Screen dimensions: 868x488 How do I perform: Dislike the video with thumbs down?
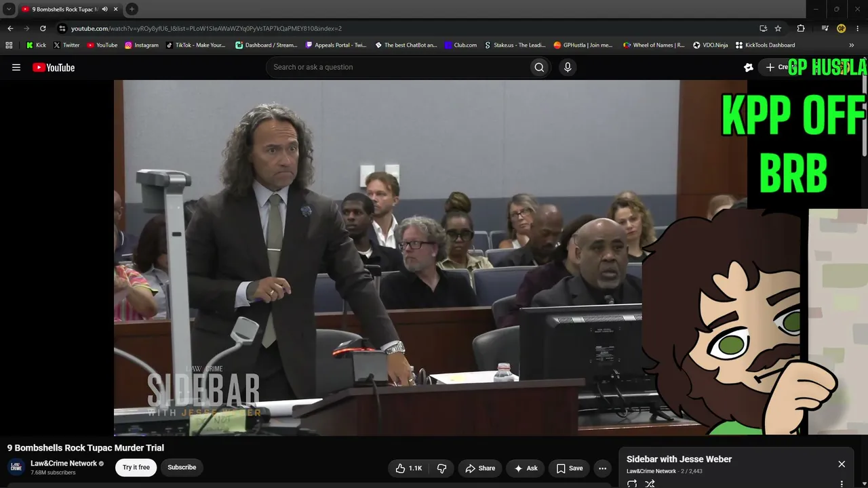(442, 468)
